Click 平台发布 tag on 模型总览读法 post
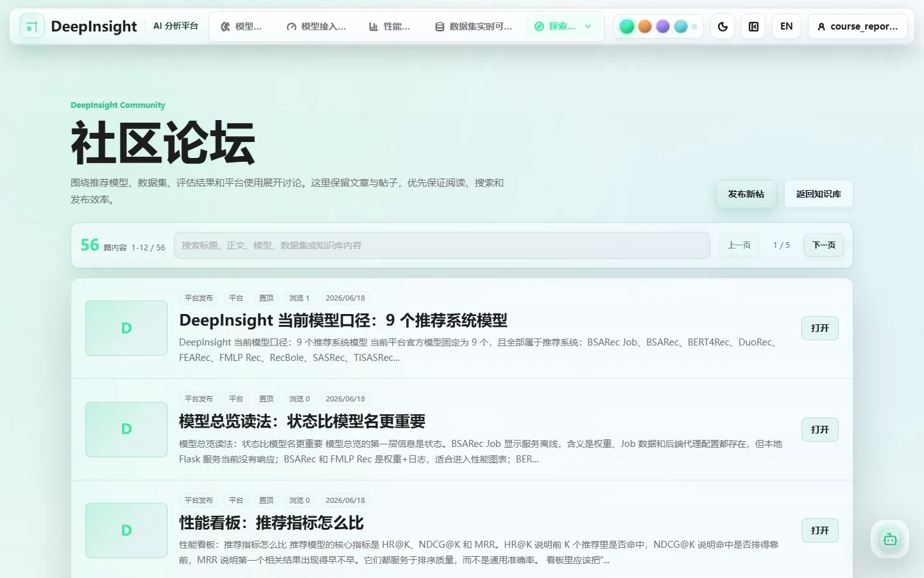The height and width of the screenshot is (578, 924). point(199,399)
